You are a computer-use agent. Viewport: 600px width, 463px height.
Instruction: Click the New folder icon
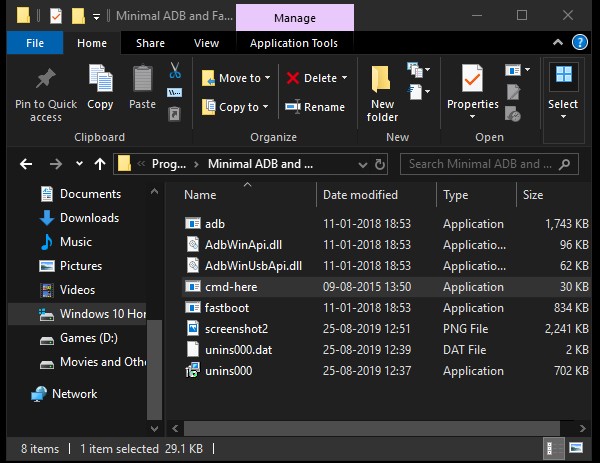(x=382, y=79)
